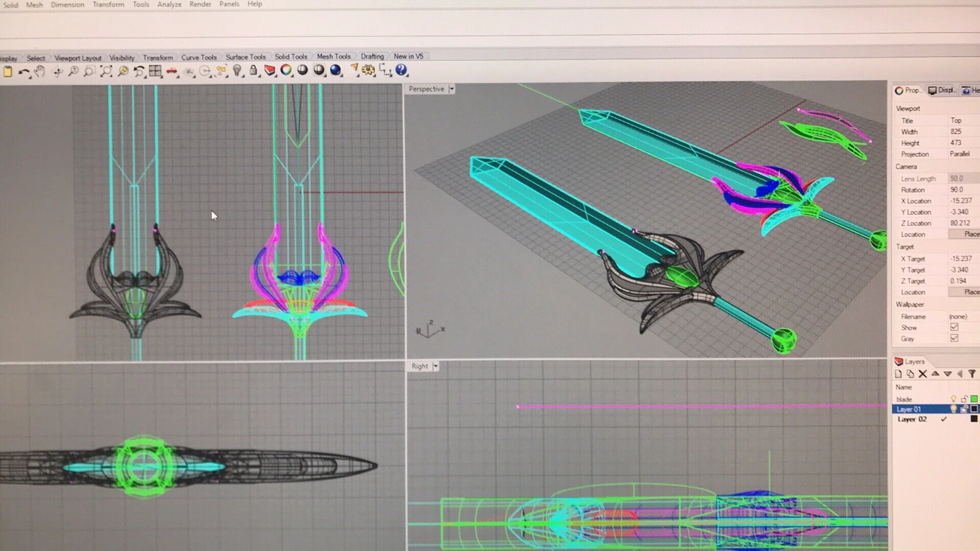Image resolution: width=980 pixels, height=551 pixels.
Task: Click the blue Help question icon
Action: (401, 70)
